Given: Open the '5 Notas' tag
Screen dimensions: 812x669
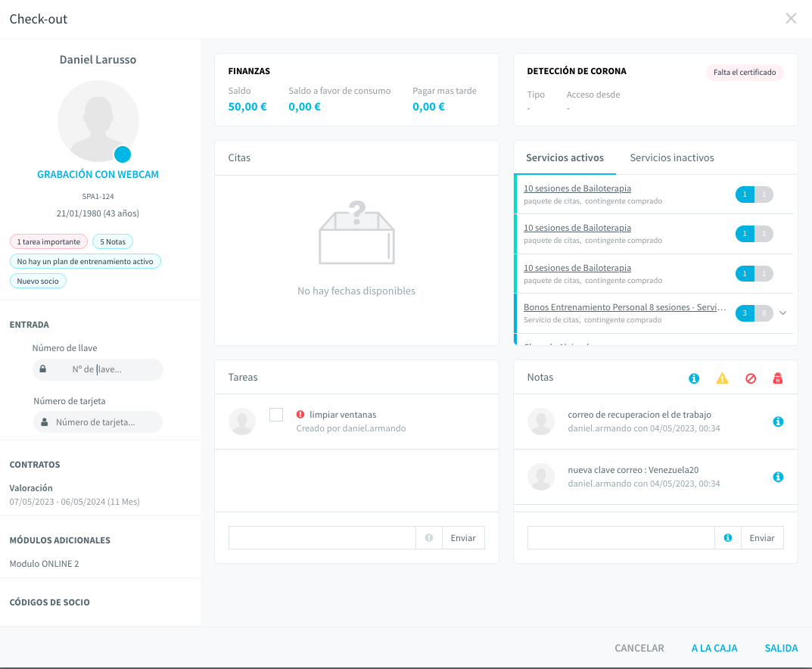Looking at the screenshot, I should [x=113, y=242].
